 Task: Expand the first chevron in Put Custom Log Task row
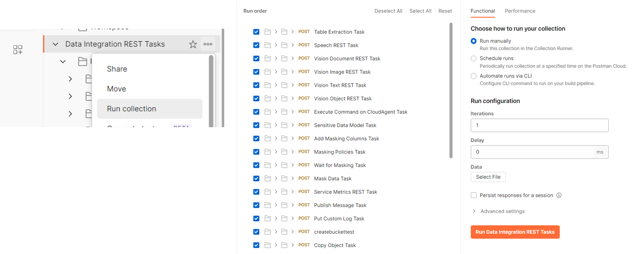[x=276, y=218]
